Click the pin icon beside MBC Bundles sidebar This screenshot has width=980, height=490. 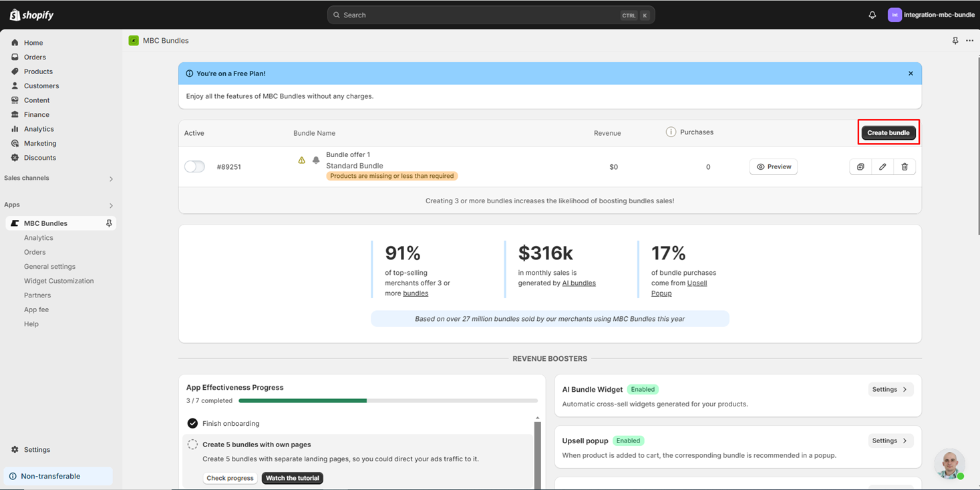click(x=109, y=223)
